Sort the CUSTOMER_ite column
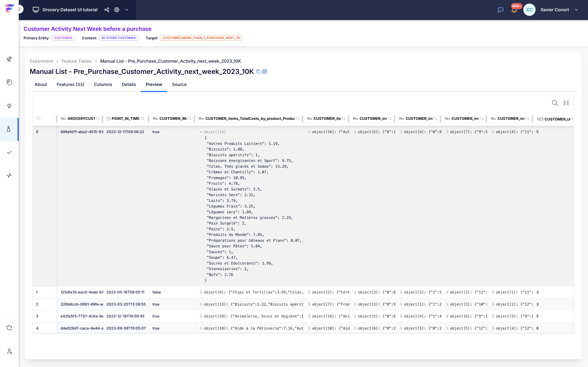The height and width of the screenshot is (367, 588). tap(344, 118)
